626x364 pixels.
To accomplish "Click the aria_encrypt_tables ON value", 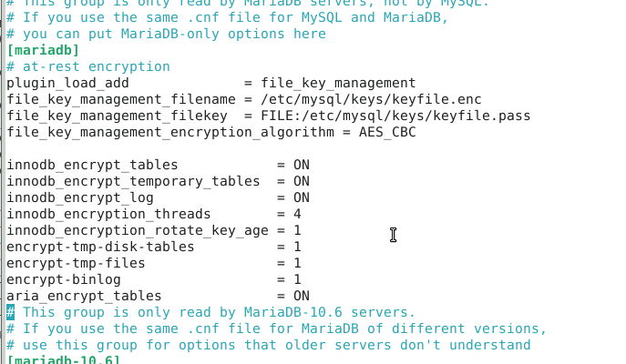I will pos(302,296).
